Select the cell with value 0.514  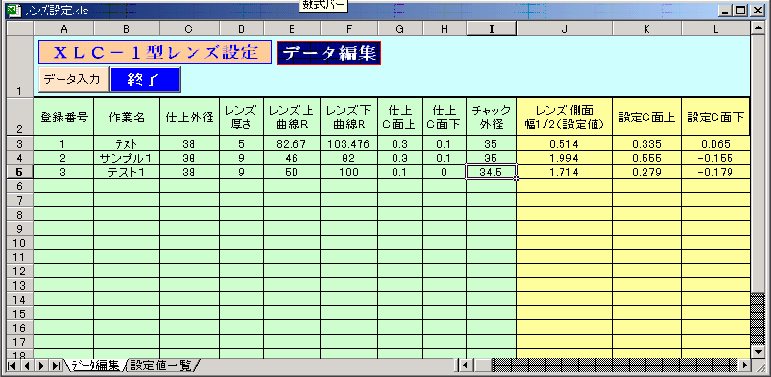pyautogui.click(x=564, y=145)
